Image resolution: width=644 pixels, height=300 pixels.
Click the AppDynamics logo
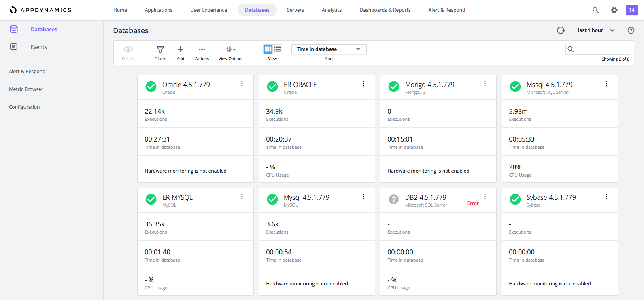pyautogui.click(x=40, y=10)
